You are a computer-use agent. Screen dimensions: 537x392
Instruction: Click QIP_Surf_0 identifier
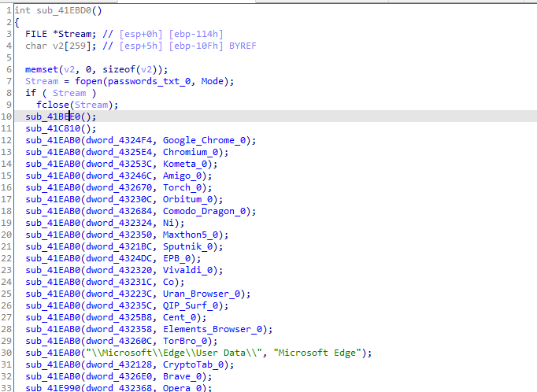[x=191, y=305]
